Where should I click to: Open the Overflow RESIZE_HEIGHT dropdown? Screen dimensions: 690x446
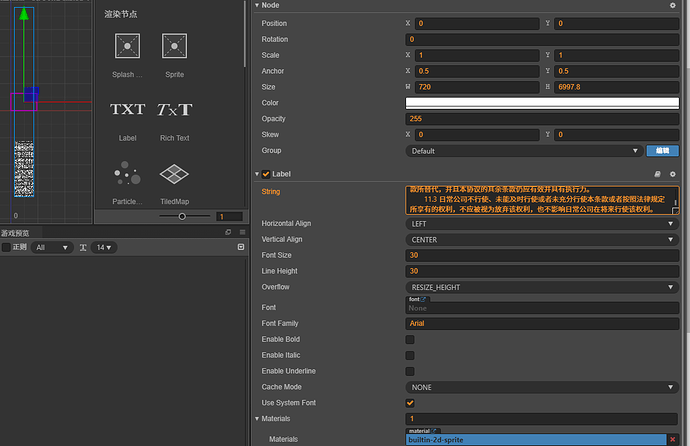coord(542,287)
